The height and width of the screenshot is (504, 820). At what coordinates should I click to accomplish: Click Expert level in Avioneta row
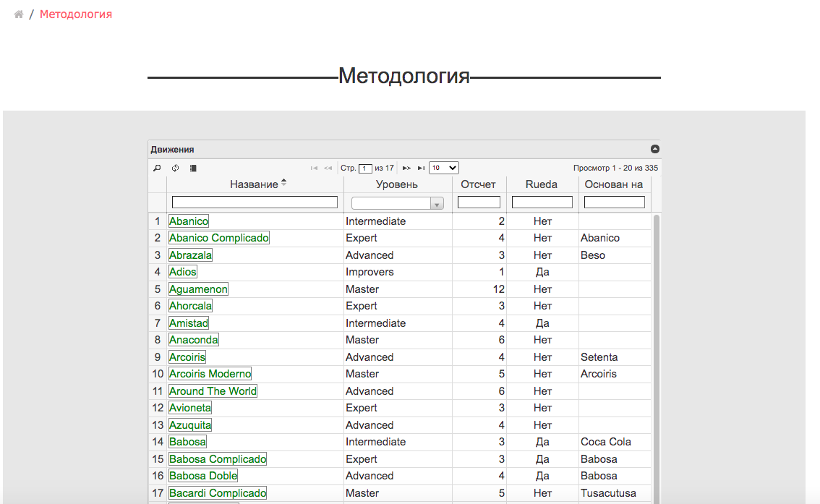[x=362, y=408]
